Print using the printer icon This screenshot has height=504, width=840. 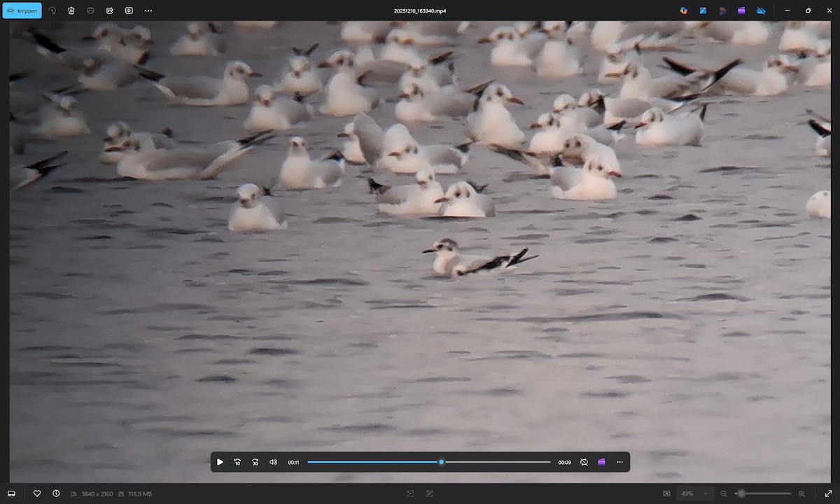(x=90, y=10)
